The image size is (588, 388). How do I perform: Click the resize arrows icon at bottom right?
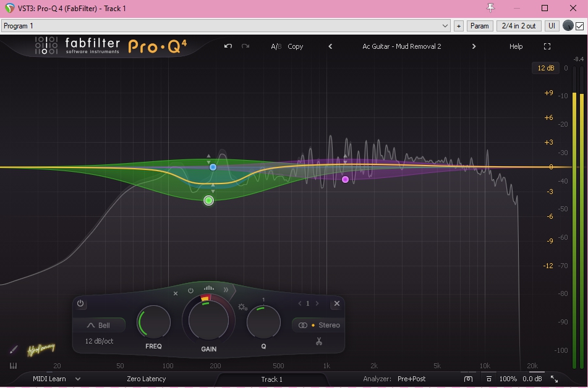click(x=554, y=379)
